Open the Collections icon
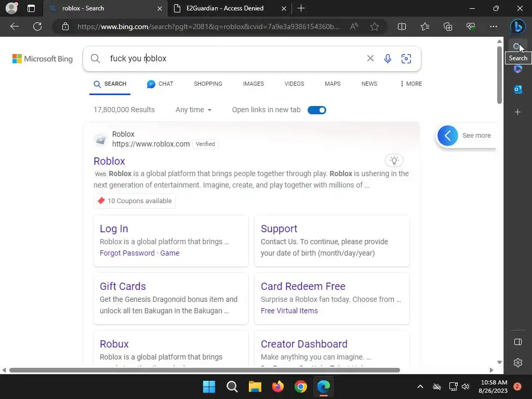 448,26
